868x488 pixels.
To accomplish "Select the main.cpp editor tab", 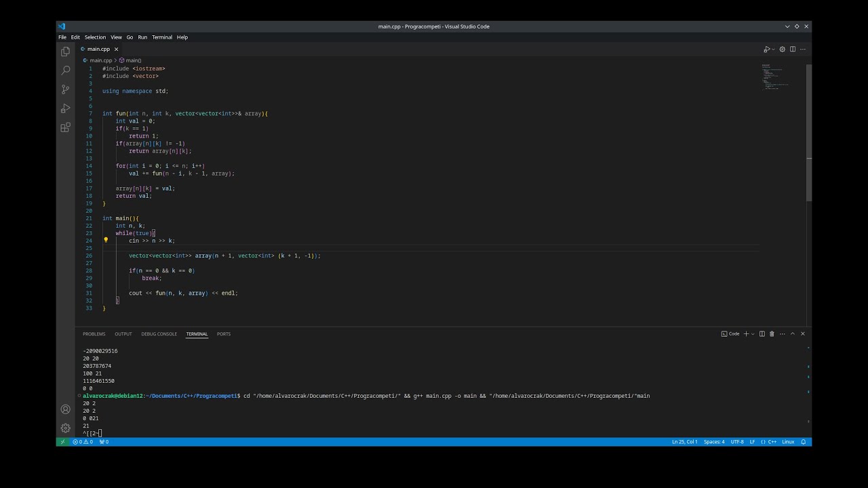I will pos(99,49).
